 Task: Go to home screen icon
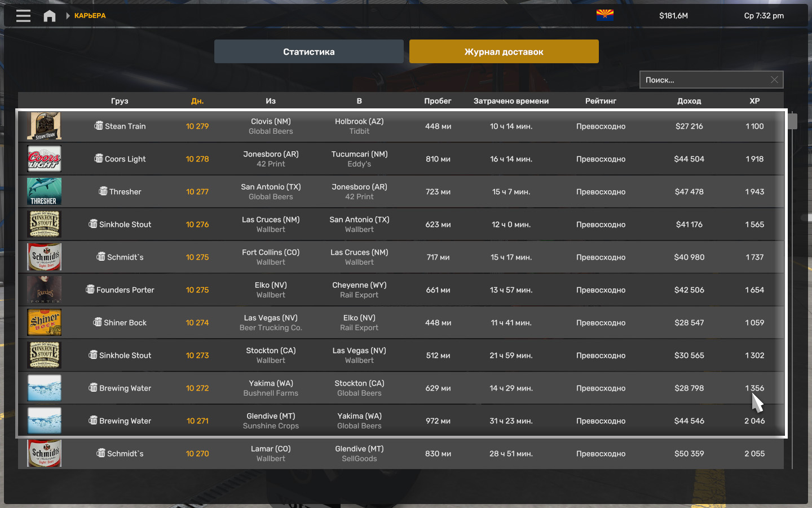50,16
